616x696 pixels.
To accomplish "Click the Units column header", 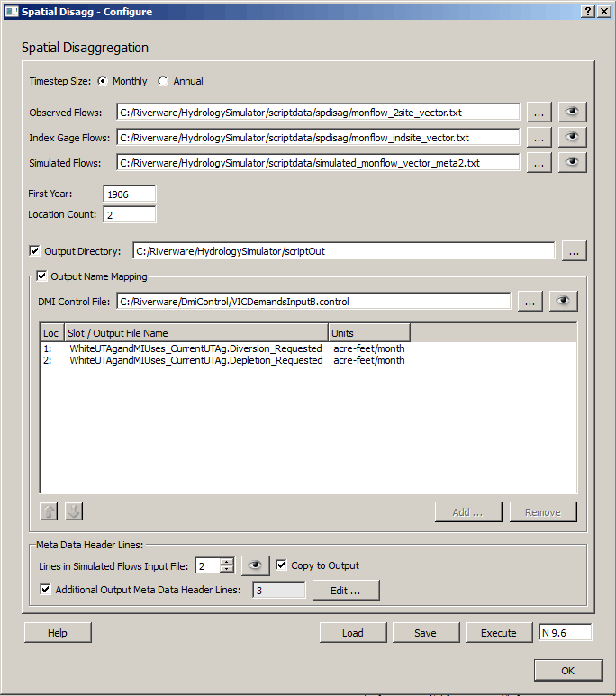I will click(369, 333).
